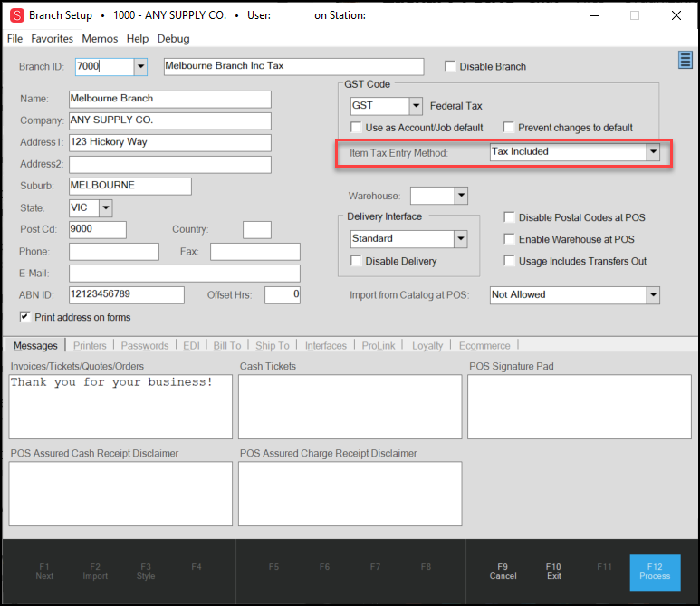Switch to the Interfaces tab
This screenshot has height=606, width=700.
click(325, 346)
